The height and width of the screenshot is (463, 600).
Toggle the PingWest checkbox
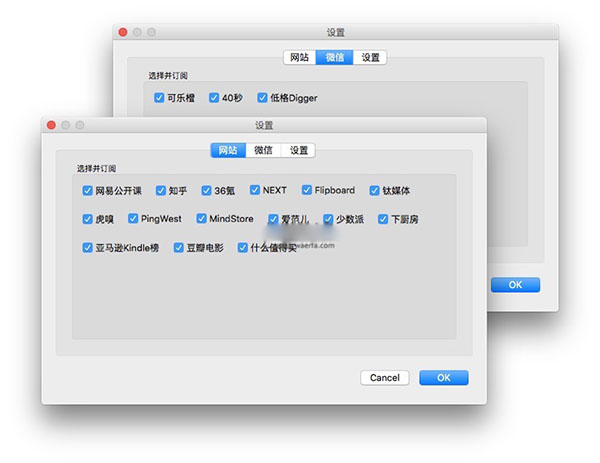pyautogui.click(x=133, y=218)
